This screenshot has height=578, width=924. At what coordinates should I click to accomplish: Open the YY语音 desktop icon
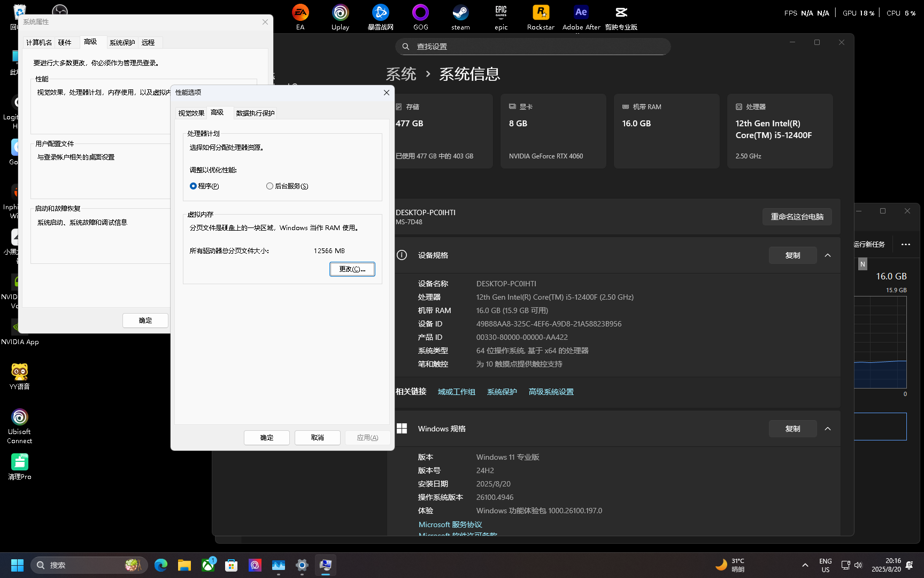tap(20, 376)
